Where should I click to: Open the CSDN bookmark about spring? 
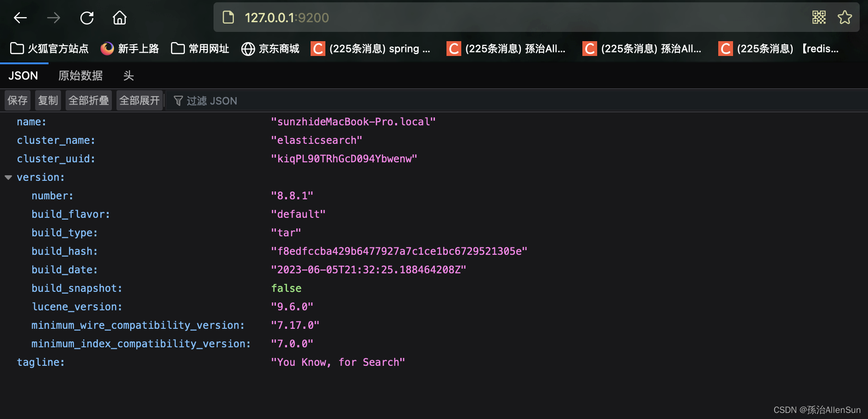[371, 49]
